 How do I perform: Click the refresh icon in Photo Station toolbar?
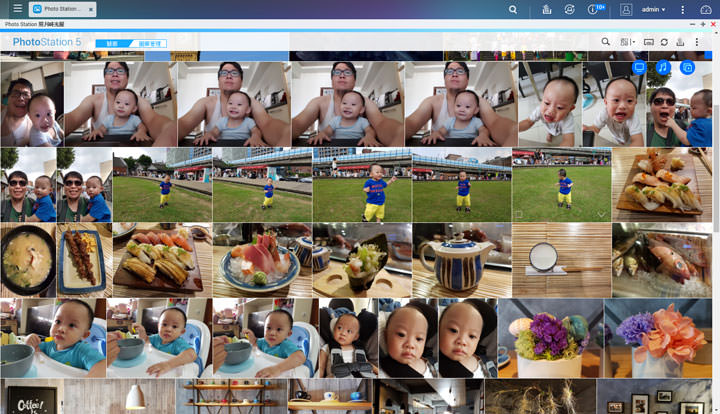(x=664, y=42)
